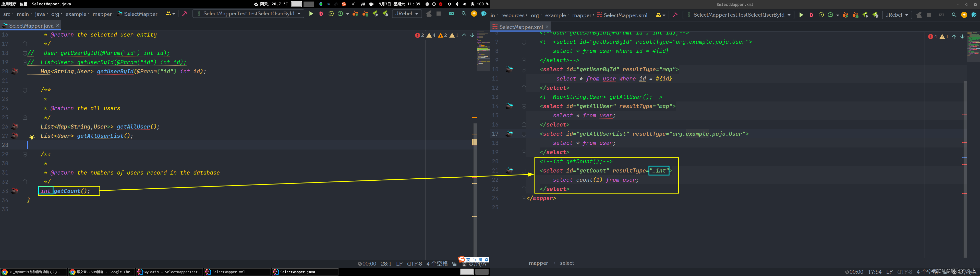The image size is (980, 276).
Task: Open the JRebel dropdown in XML window
Action: pos(897,15)
